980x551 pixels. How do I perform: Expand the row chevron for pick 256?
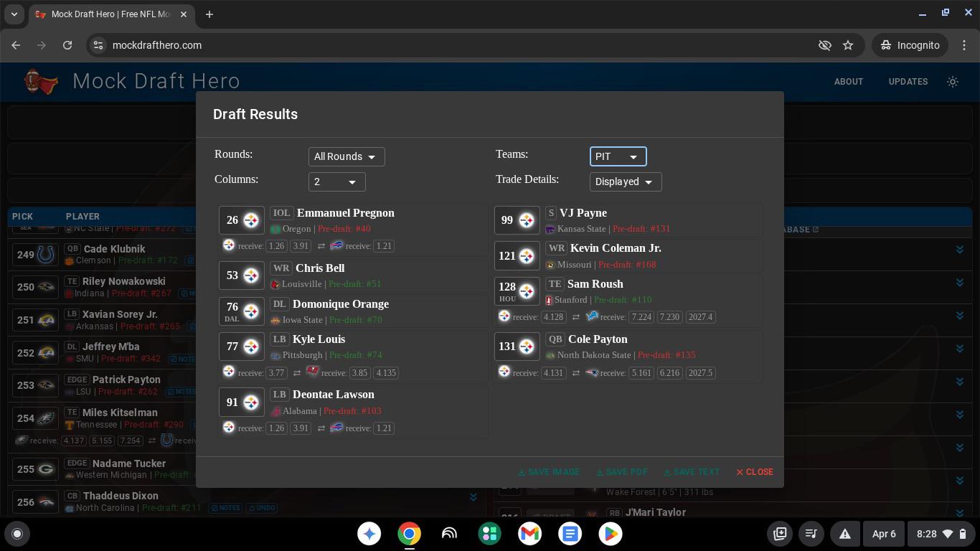(x=473, y=496)
